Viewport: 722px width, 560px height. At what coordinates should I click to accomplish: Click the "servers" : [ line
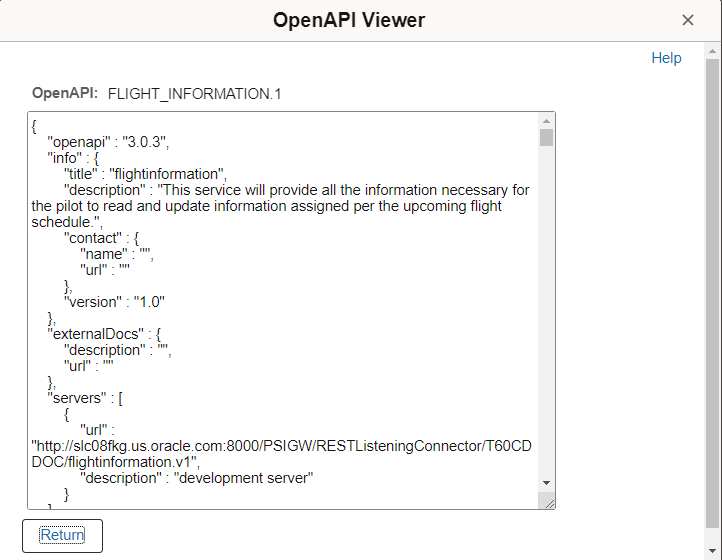pyautogui.click(x=85, y=398)
